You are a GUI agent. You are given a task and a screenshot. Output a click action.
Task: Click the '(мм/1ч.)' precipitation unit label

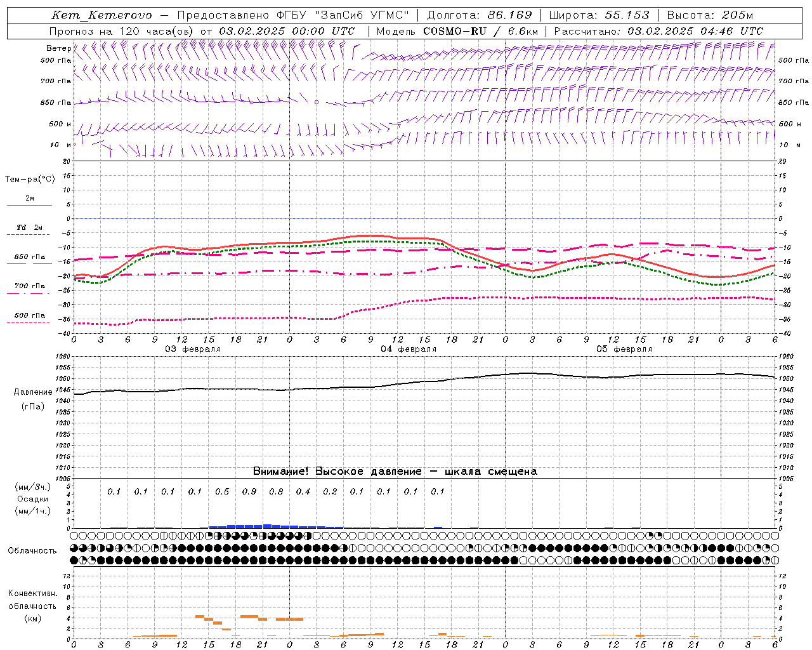tap(33, 511)
